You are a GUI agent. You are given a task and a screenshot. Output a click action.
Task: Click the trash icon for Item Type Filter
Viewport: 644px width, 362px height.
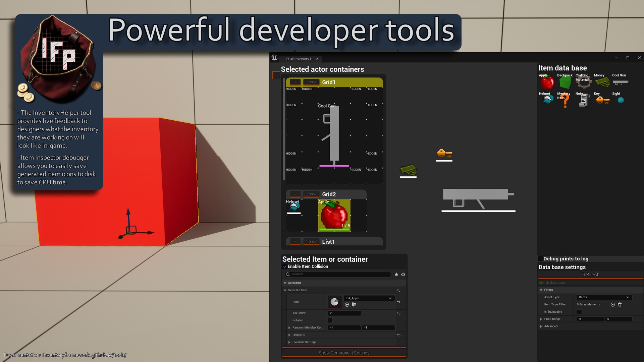pos(620,304)
